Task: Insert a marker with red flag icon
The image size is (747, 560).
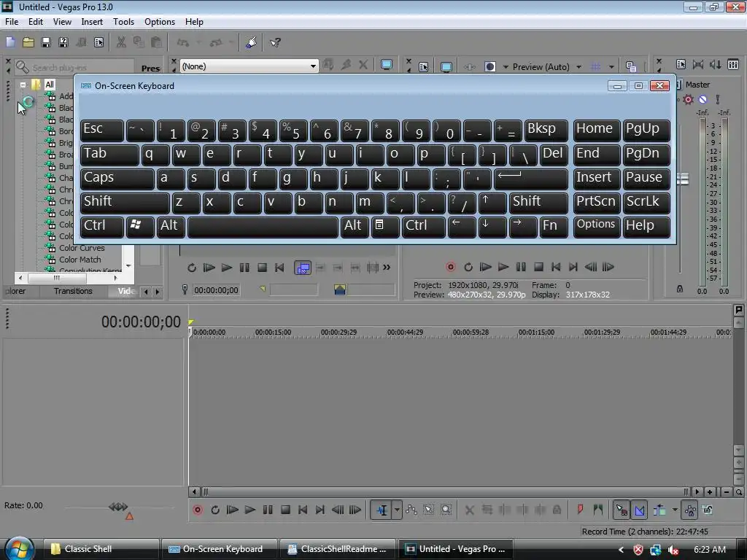Action: tap(580, 510)
